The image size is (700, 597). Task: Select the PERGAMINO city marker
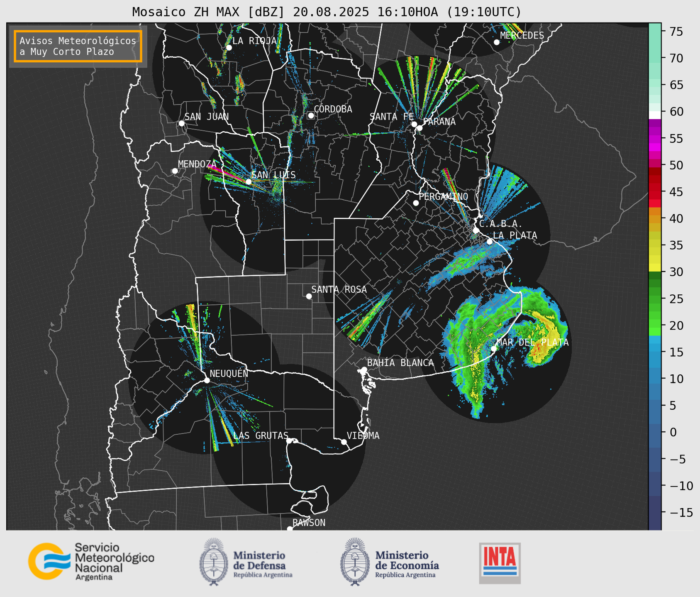416,203
